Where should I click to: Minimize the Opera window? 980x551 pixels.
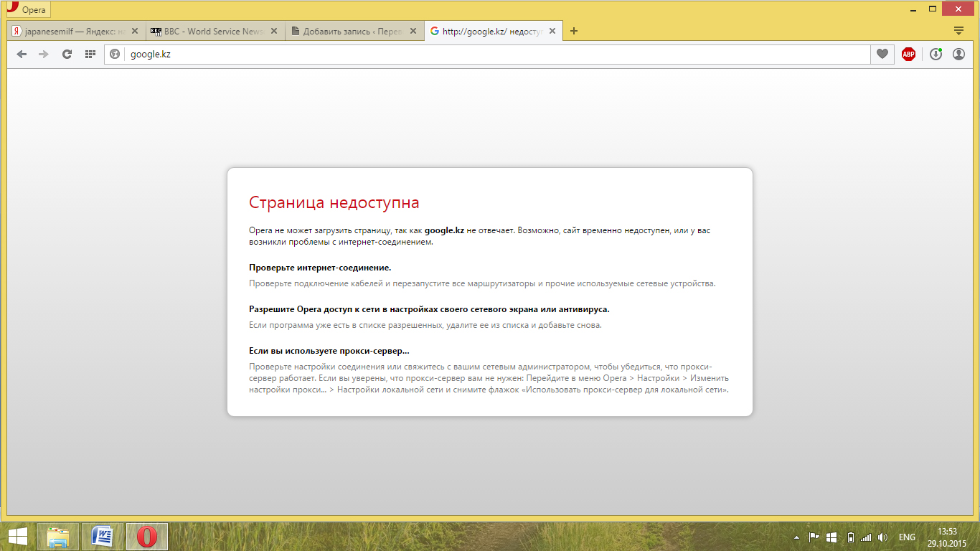click(x=913, y=9)
